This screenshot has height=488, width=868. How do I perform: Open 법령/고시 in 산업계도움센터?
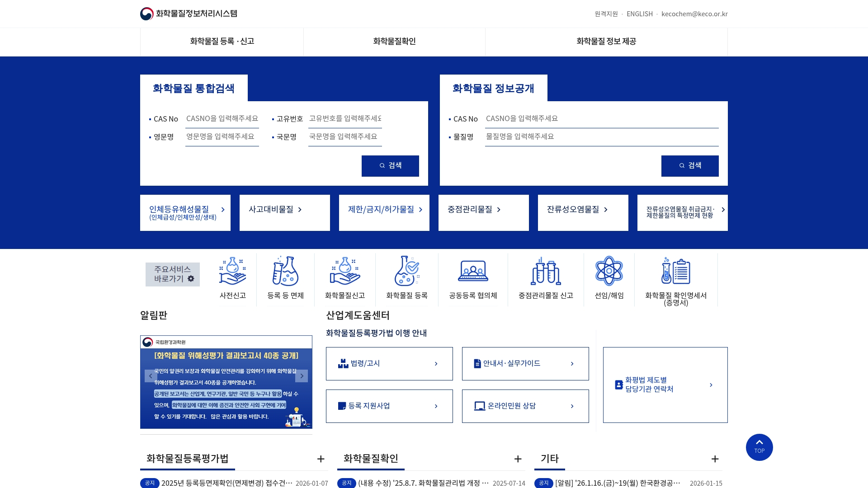click(389, 363)
